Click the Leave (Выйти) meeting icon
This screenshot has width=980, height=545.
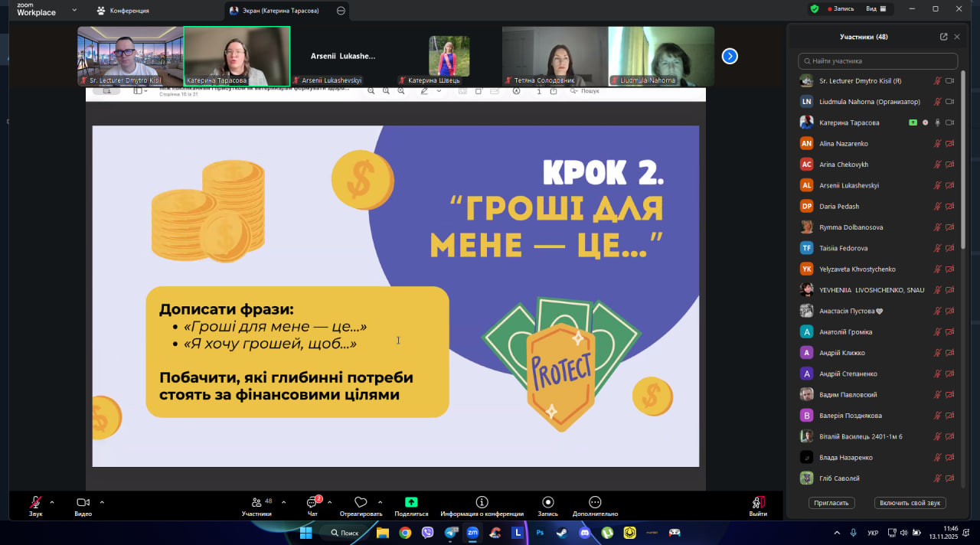coord(758,502)
